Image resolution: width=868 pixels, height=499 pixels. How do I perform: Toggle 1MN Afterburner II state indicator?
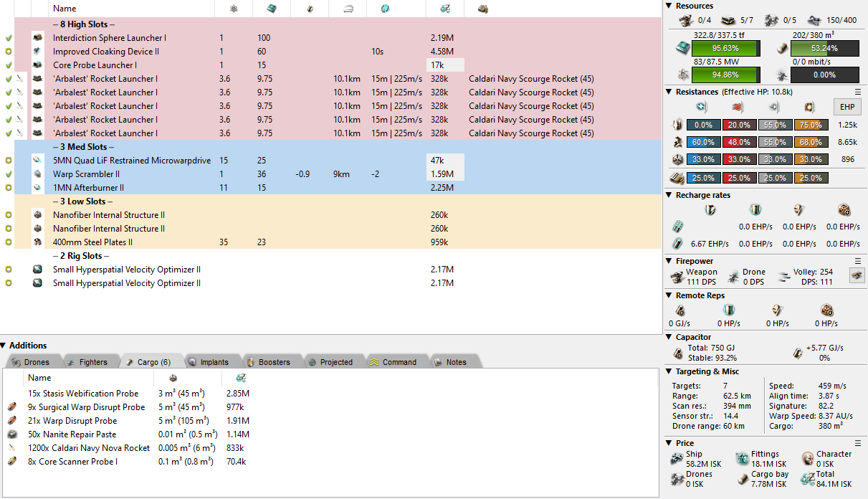pos(8,188)
